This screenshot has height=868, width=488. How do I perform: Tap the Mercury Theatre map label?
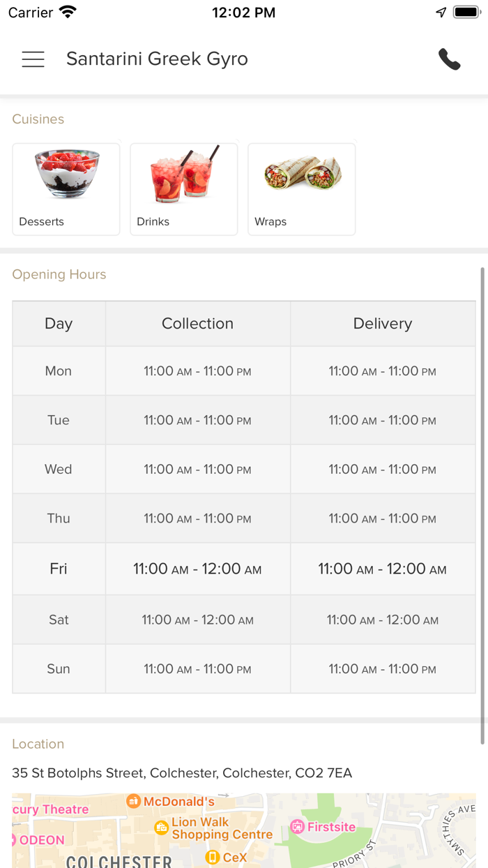coord(52,809)
